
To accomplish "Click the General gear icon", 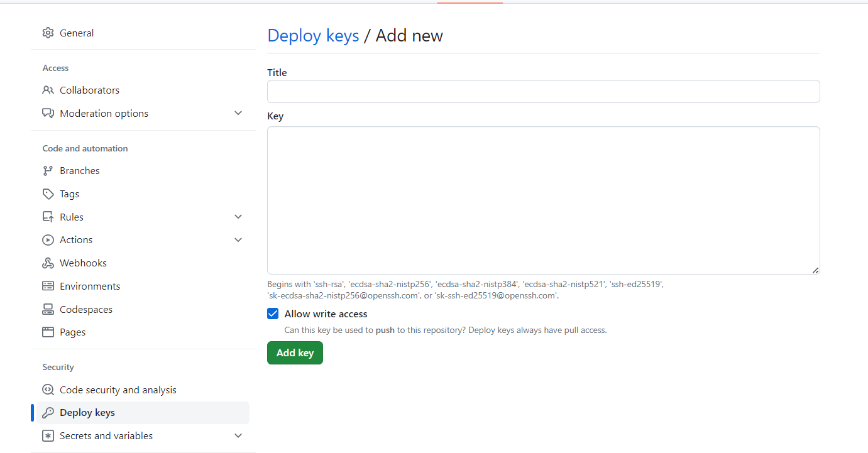I will pos(48,33).
